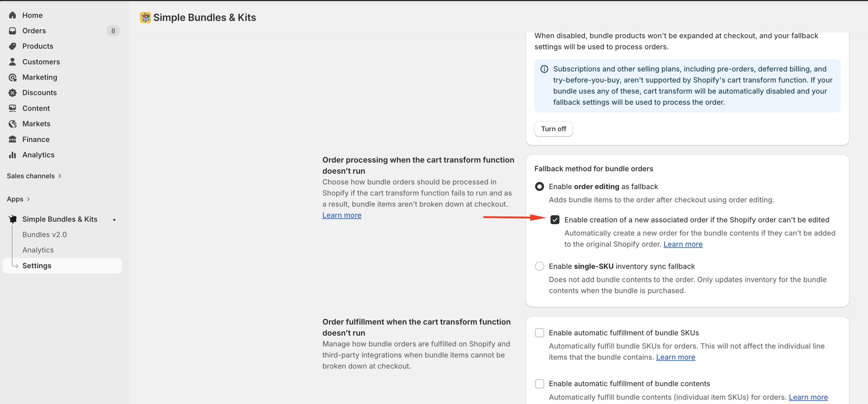Open the Content menu item
Viewport: 868px width, 404px height.
pos(36,108)
